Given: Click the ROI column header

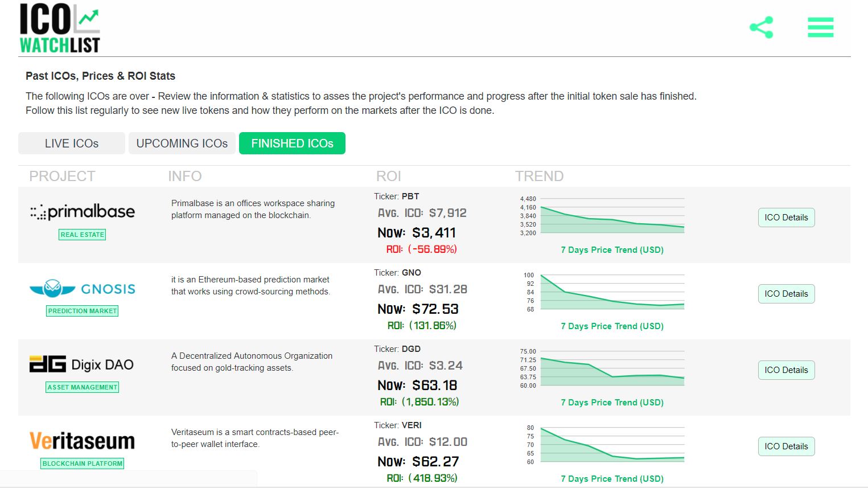Looking at the screenshot, I should click(x=389, y=177).
